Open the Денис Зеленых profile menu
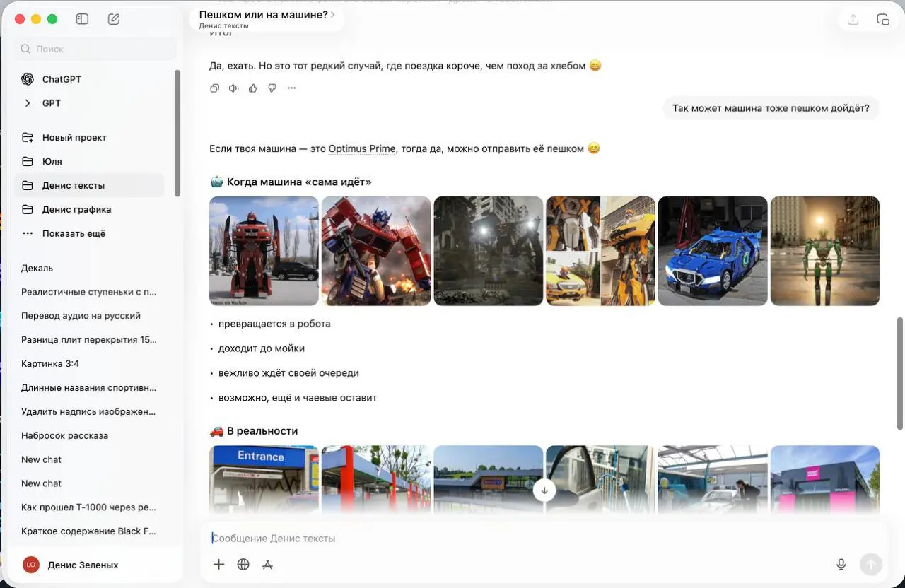 pos(83,565)
